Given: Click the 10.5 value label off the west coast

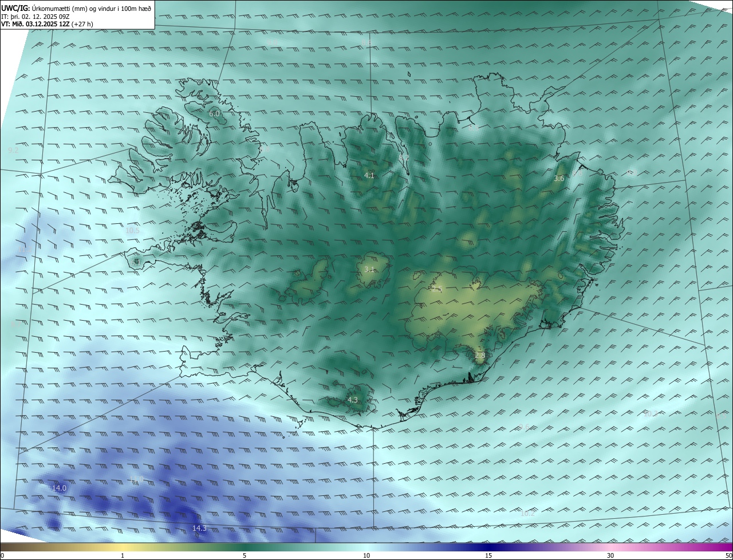Looking at the screenshot, I should point(132,231).
